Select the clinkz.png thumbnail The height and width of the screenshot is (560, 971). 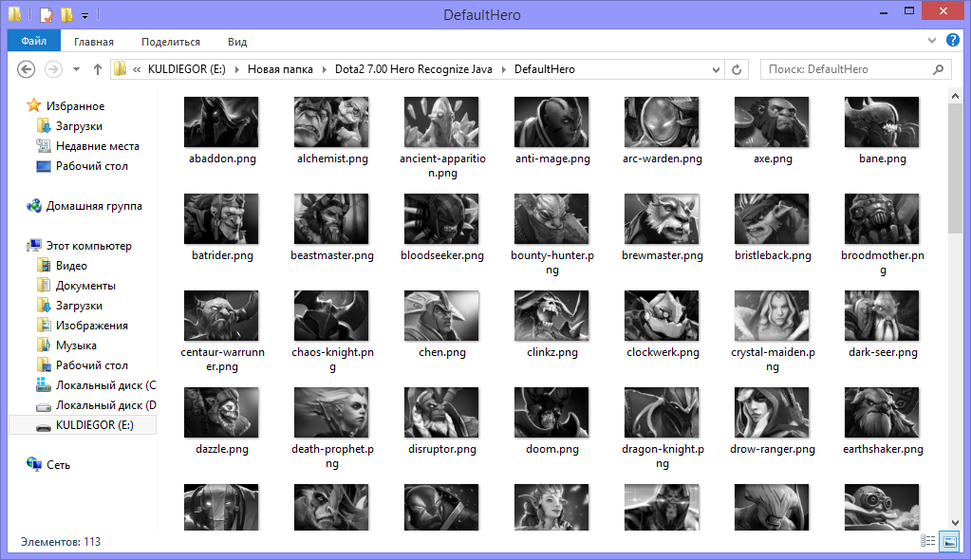click(551, 316)
